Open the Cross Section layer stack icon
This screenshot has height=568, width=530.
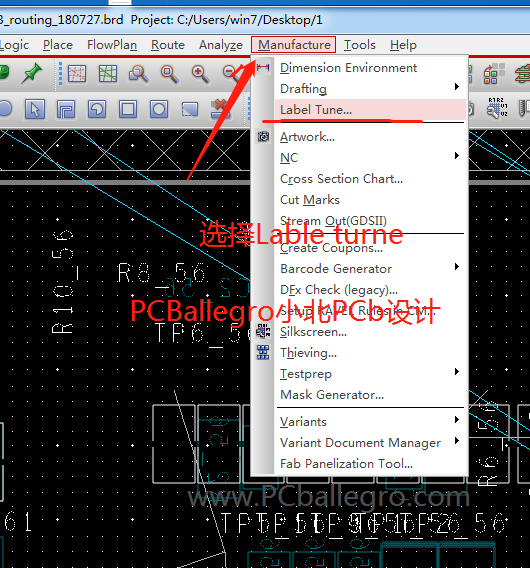click(x=523, y=74)
